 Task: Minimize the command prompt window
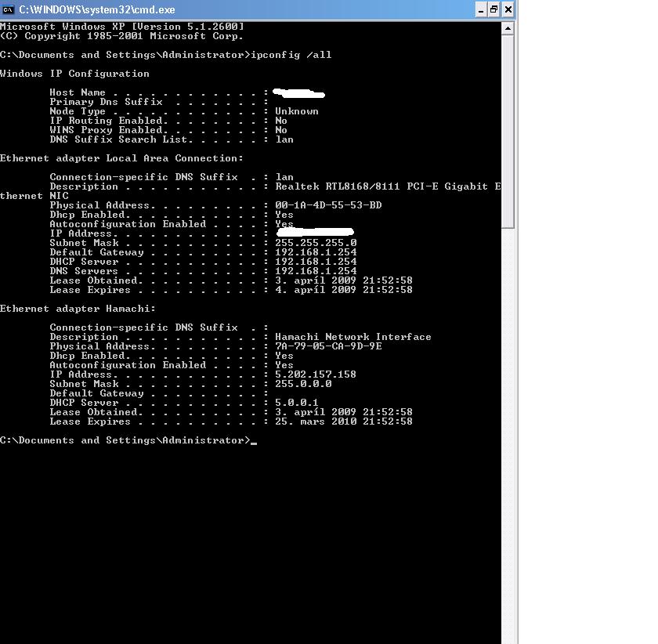[480, 9]
